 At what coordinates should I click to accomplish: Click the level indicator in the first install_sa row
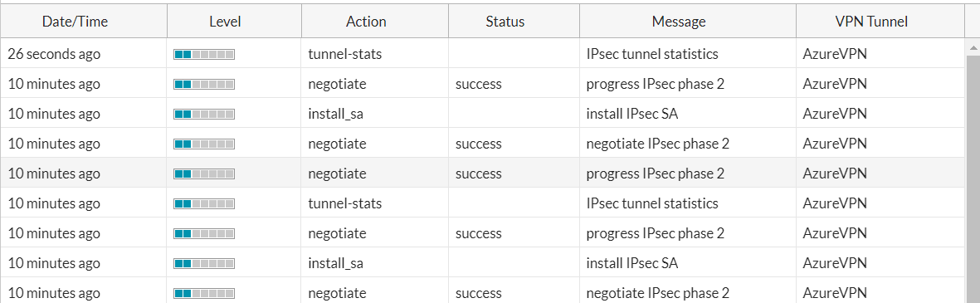204,115
